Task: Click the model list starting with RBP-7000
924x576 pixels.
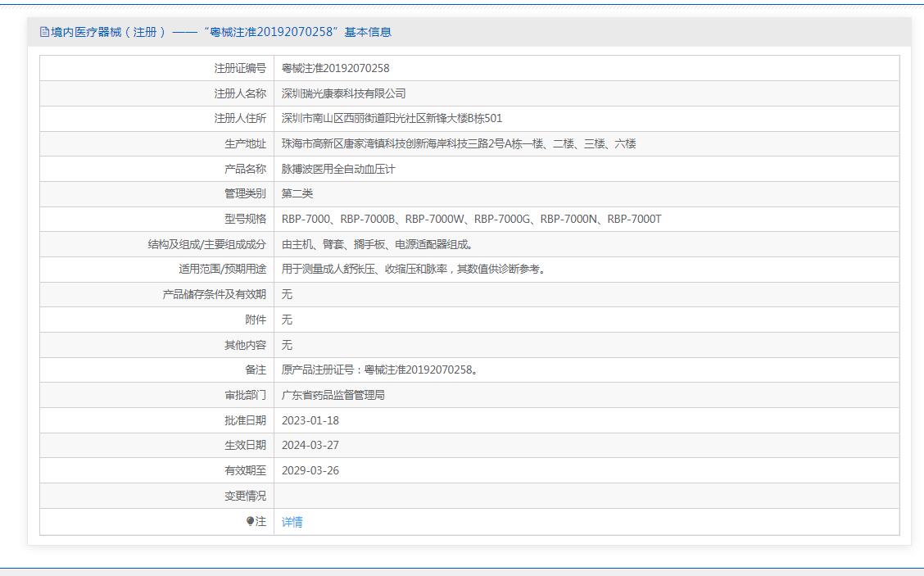Action: [471, 219]
